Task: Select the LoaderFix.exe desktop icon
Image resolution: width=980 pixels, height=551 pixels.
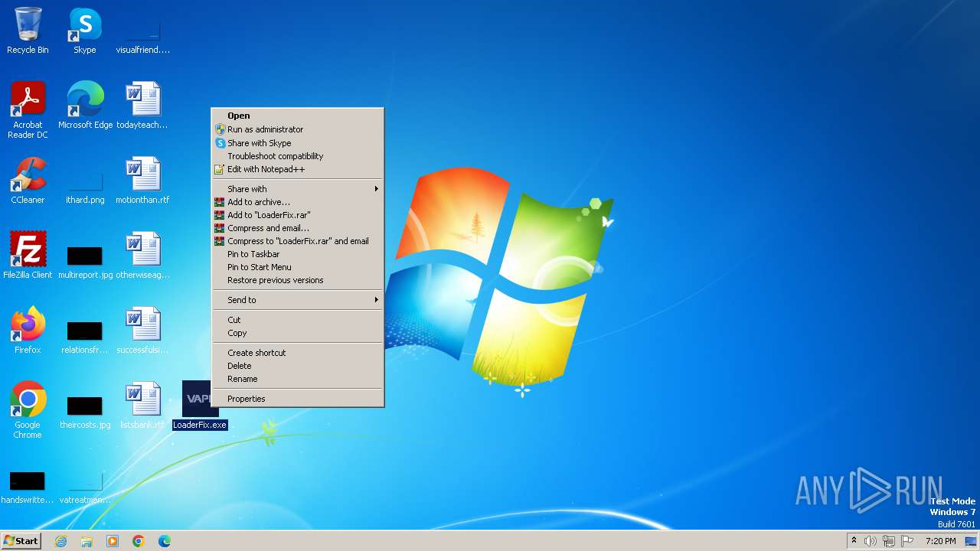Action: [200, 406]
